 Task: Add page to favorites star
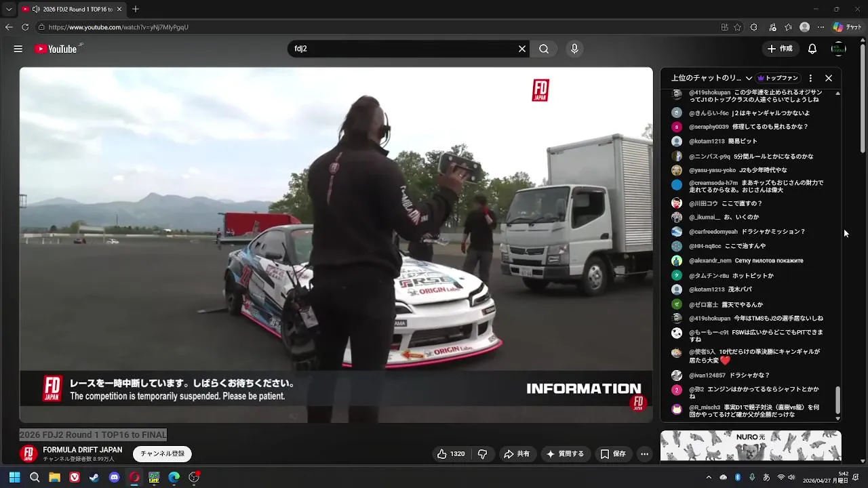737,27
